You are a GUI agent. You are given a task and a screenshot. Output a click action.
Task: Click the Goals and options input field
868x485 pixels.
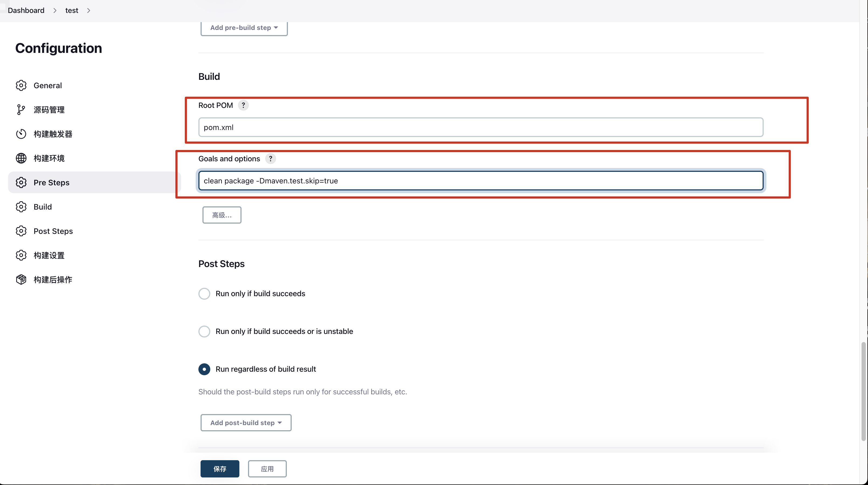pos(481,181)
